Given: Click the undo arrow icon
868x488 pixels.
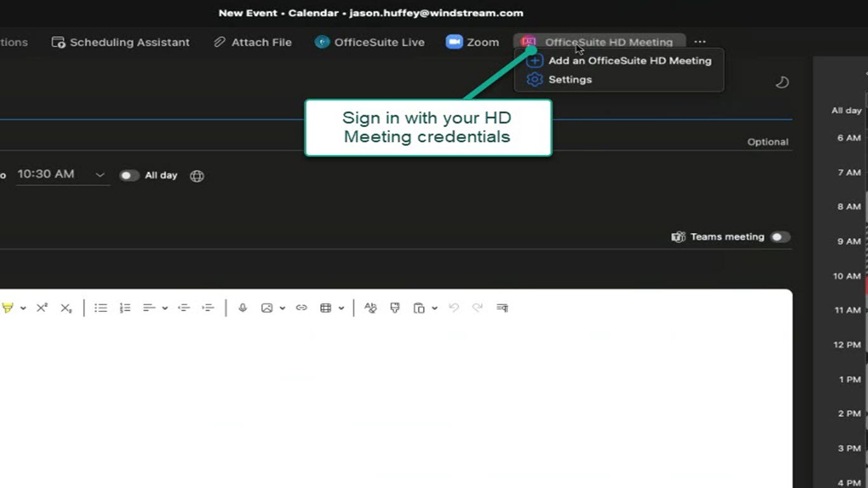Looking at the screenshot, I should tap(454, 308).
